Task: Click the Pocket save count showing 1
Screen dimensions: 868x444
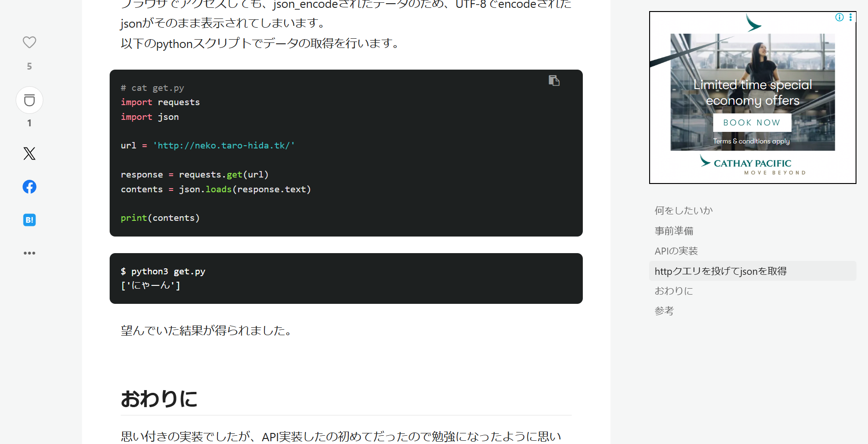Action: [x=29, y=123]
